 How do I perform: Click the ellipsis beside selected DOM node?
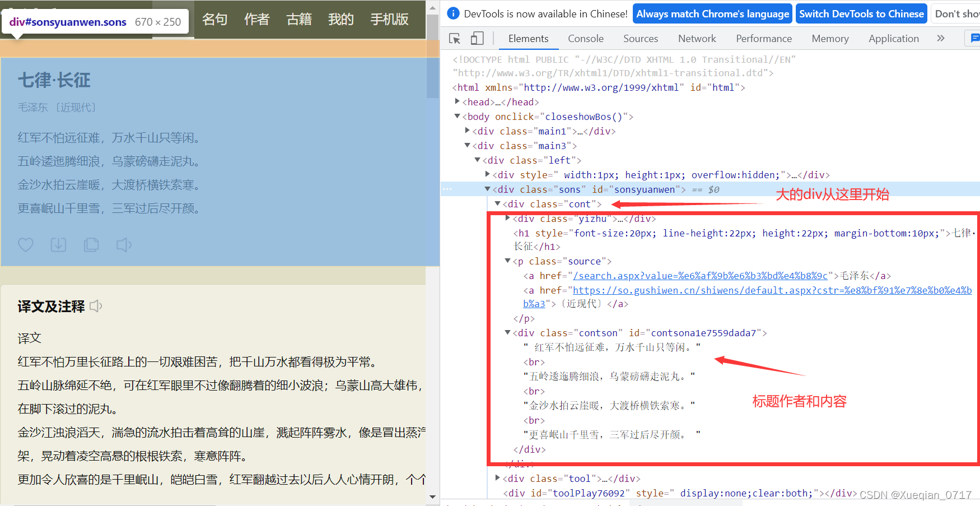pos(447,189)
